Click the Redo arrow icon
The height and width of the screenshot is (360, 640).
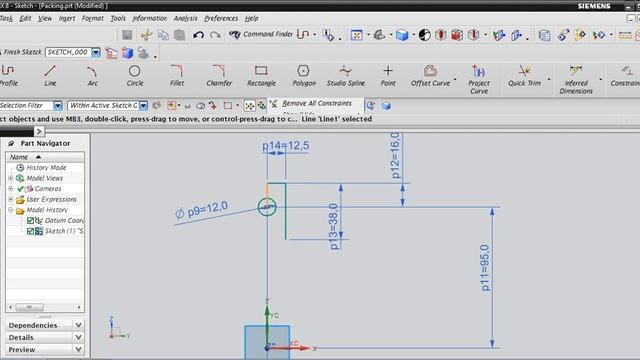point(215,35)
